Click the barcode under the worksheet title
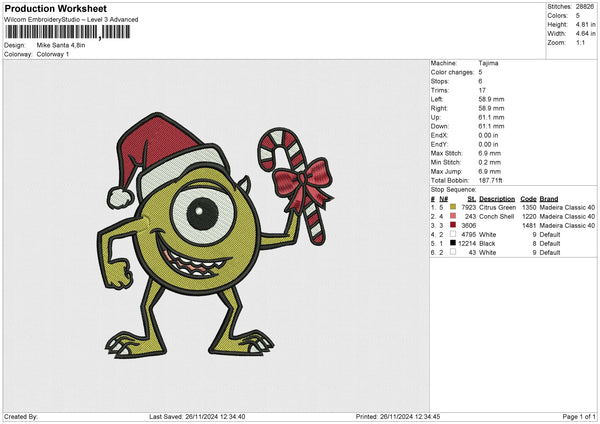 tap(68, 32)
